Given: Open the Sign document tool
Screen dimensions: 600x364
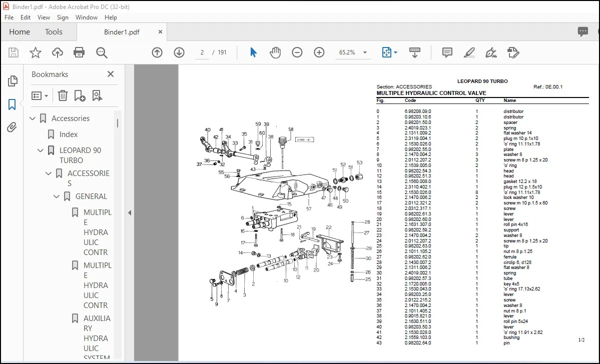Looking at the screenshot, I should click(491, 52).
